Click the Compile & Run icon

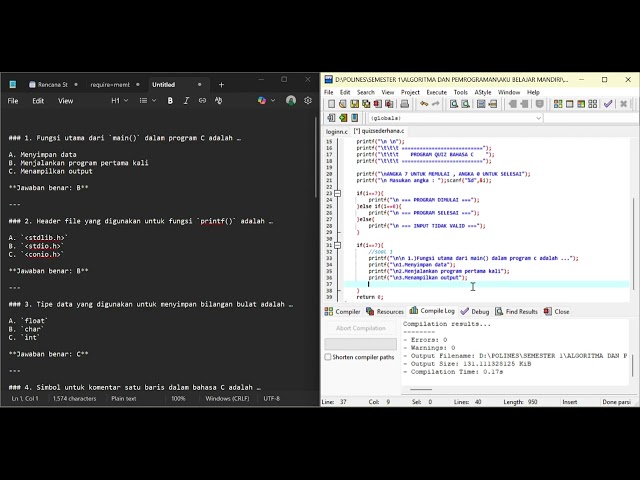click(x=581, y=104)
